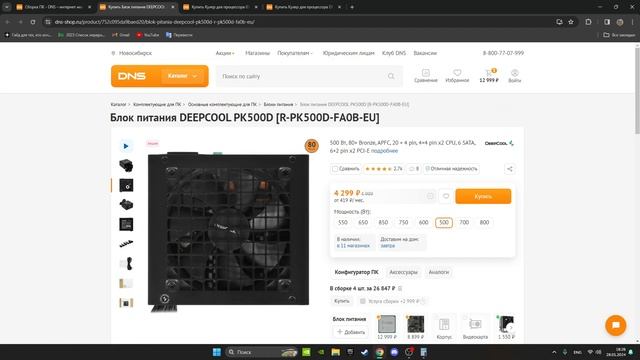The height and width of the screenshot is (360, 640).
Task: Play the product video thumbnail
Action: 126,146
